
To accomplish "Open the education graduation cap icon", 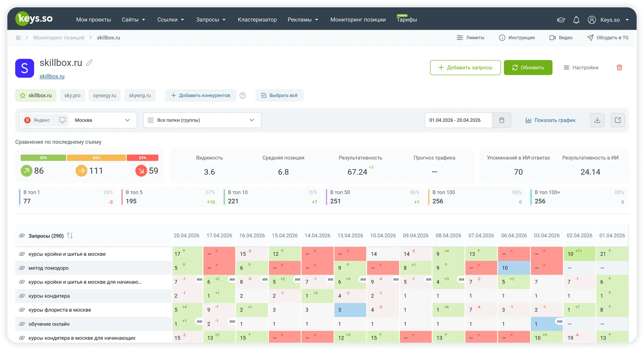I will point(561,20).
